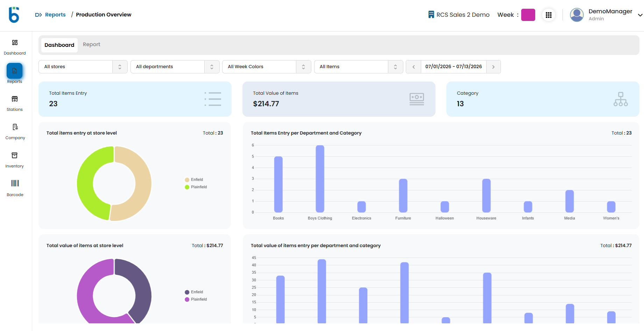Click the Total Value of Items $214.77
Screen dimensions: 644x331
pos(266,104)
